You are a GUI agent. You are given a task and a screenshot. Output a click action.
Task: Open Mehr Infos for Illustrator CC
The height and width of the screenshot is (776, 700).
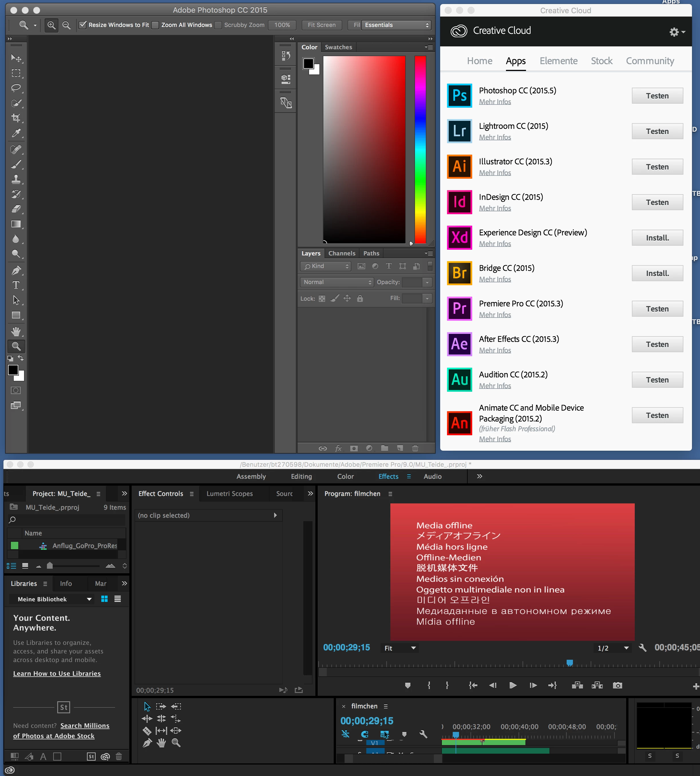tap(495, 173)
